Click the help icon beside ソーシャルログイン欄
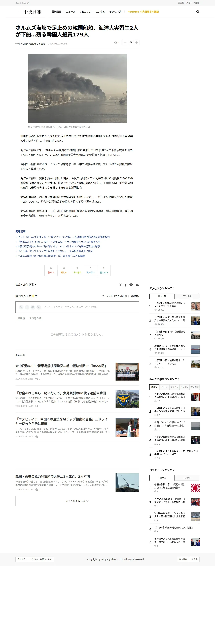This screenshot has height=644, width=215. pos(125,296)
